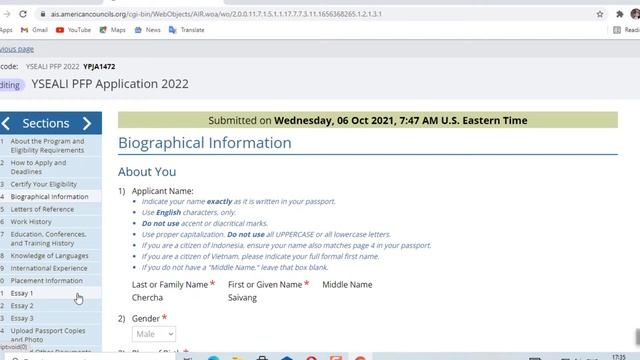Click the Last or Family Name label
The image size is (640, 360).
(x=170, y=284)
